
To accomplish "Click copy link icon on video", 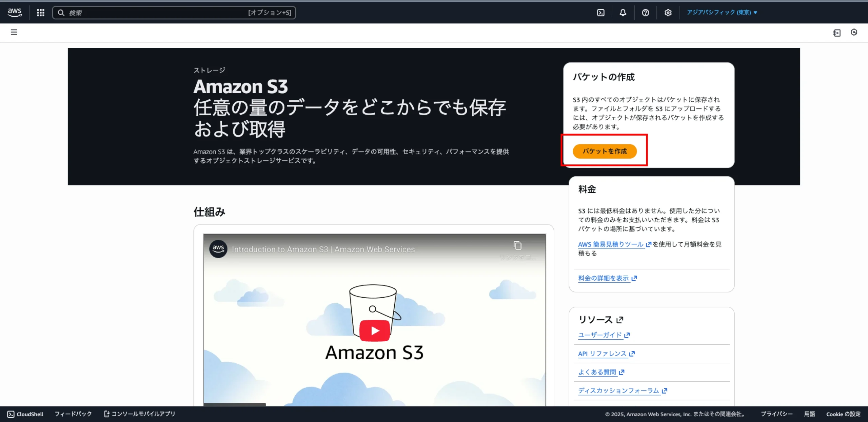I will click(517, 245).
